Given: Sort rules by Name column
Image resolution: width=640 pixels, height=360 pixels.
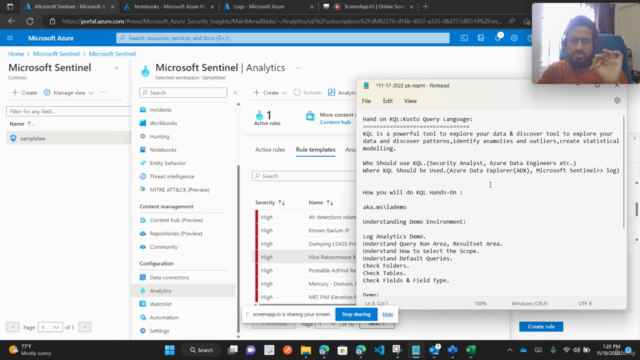Looking at the screenshot, I should (x=321, y=202).
